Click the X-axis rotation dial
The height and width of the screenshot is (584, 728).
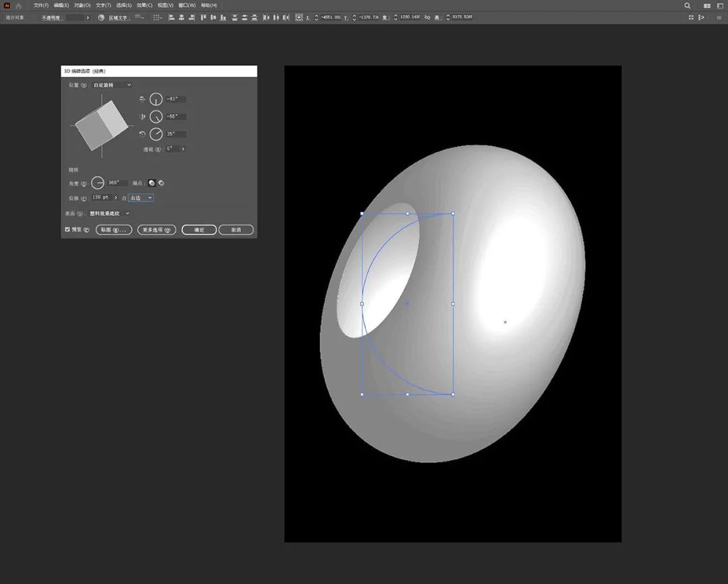[x=156, y=99]
